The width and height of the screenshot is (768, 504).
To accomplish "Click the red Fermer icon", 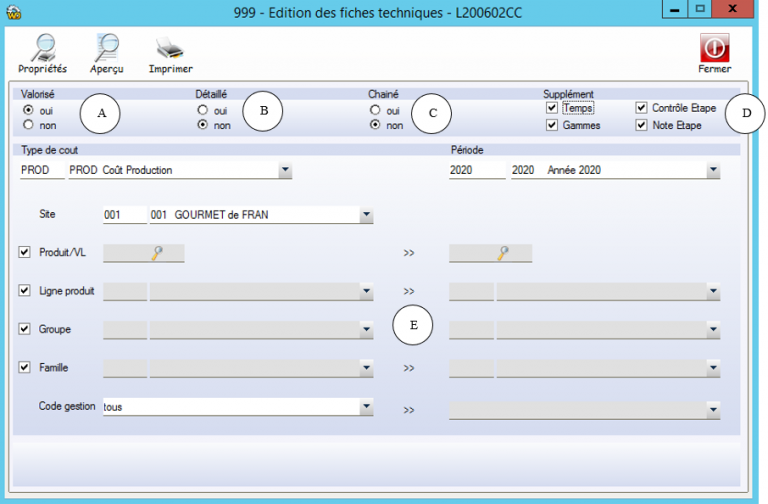I will click(x=714, y=47).
